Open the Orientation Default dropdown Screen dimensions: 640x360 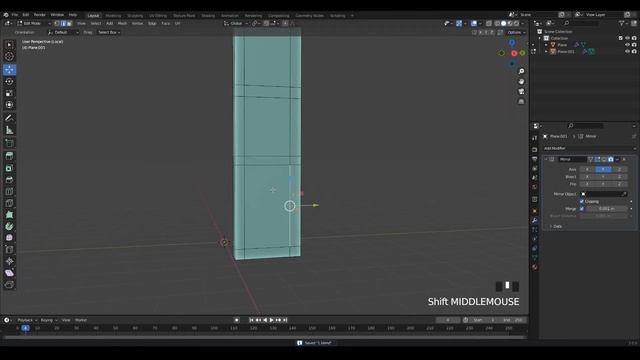63,32
